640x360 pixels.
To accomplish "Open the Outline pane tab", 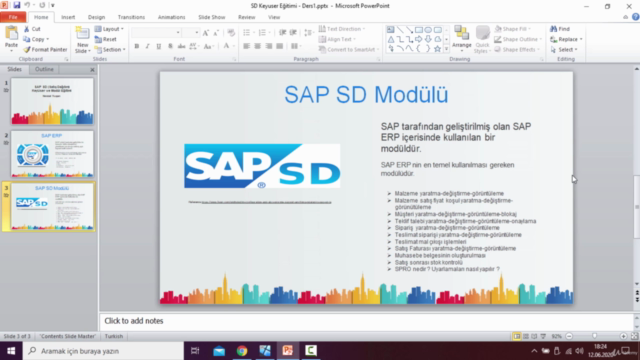I will click(x=44, y=69).
